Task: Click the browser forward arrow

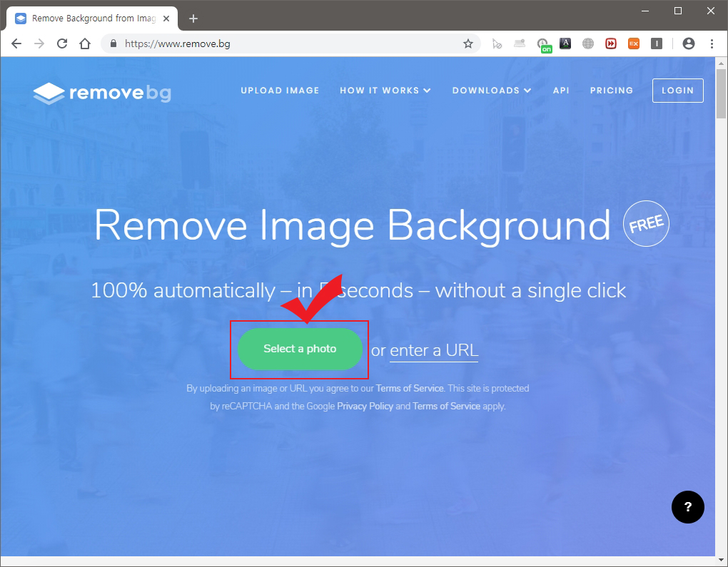Action: 39,44
